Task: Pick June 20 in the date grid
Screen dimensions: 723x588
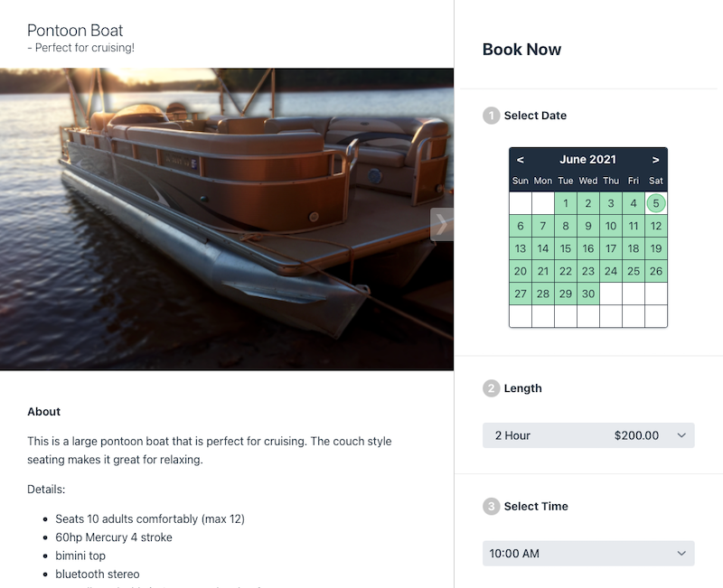Action: tap(521, 271)
